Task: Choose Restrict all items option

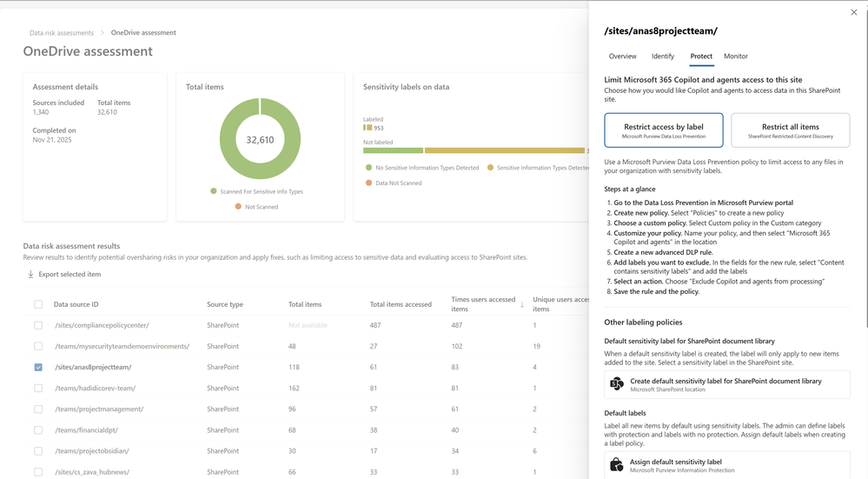Action: tap(790, 130)
